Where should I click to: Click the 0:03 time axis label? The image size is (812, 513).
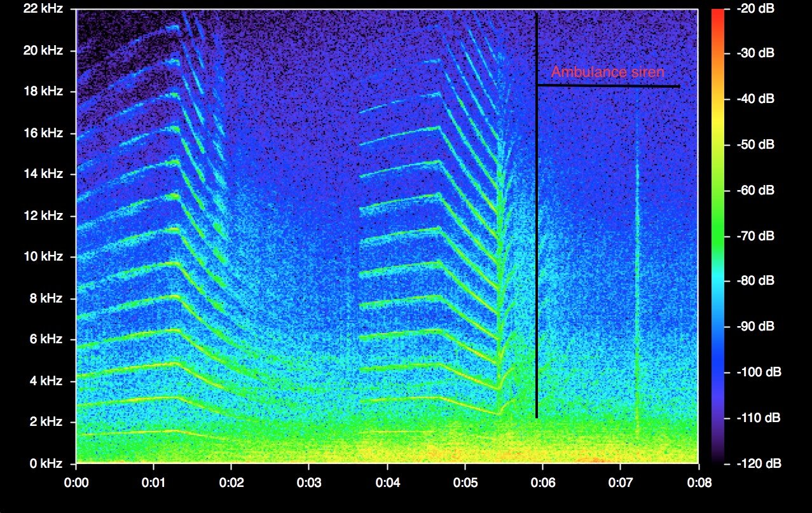(x=309, y=483)
